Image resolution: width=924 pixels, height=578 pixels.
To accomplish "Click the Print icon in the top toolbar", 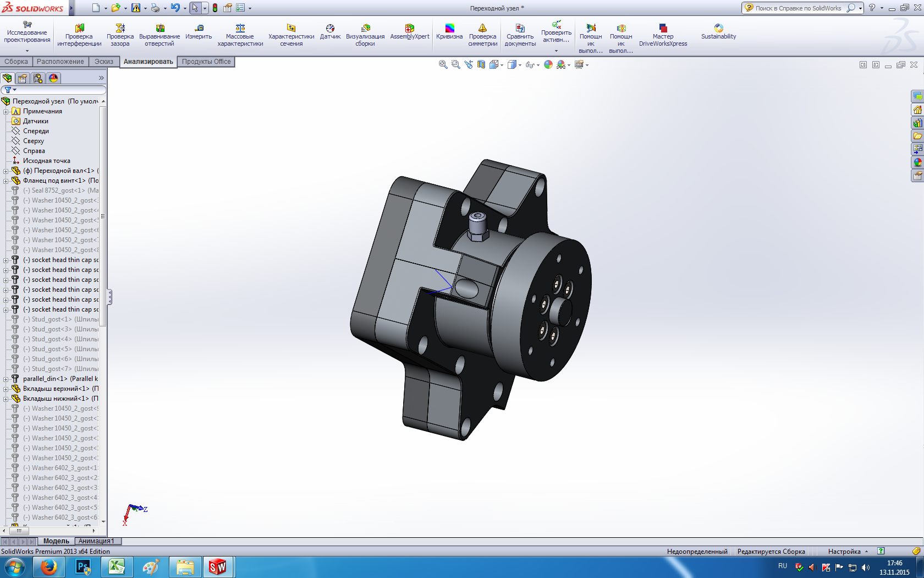I will point(155,8).
